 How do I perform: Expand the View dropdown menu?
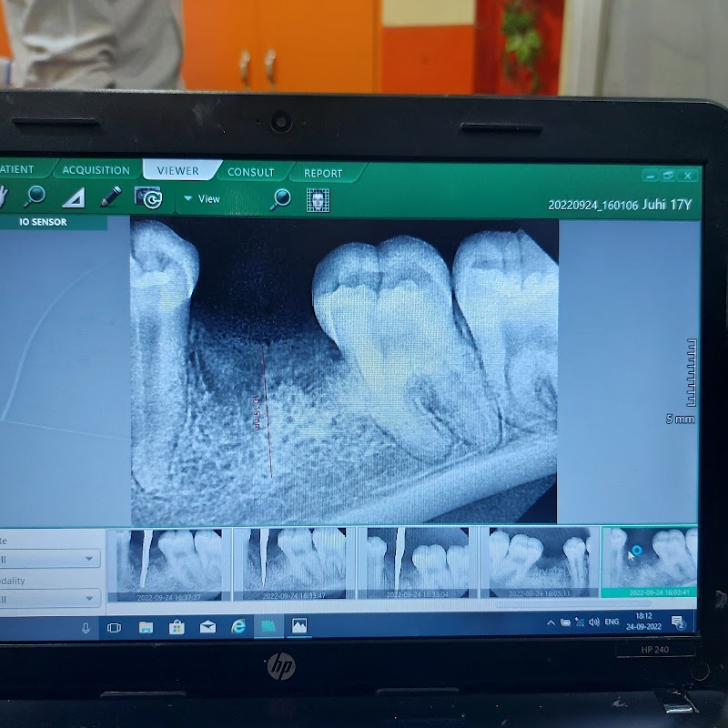[202, 198]
